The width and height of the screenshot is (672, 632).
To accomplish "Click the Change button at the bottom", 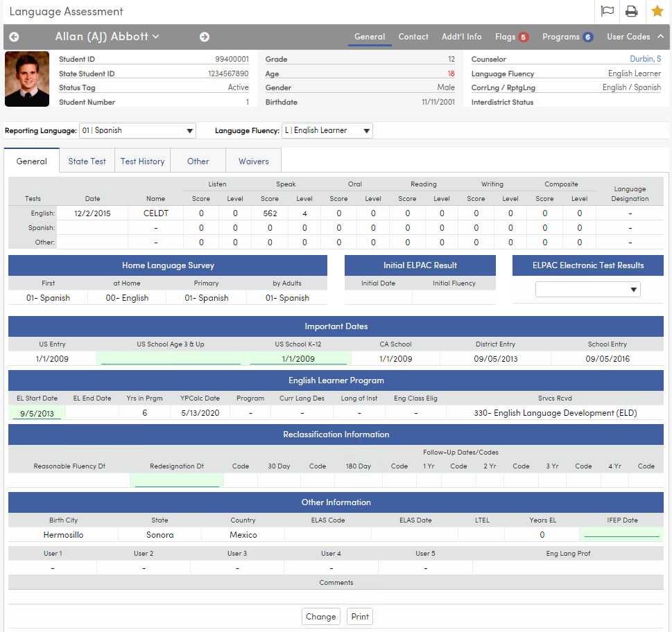I will [320, 616].
